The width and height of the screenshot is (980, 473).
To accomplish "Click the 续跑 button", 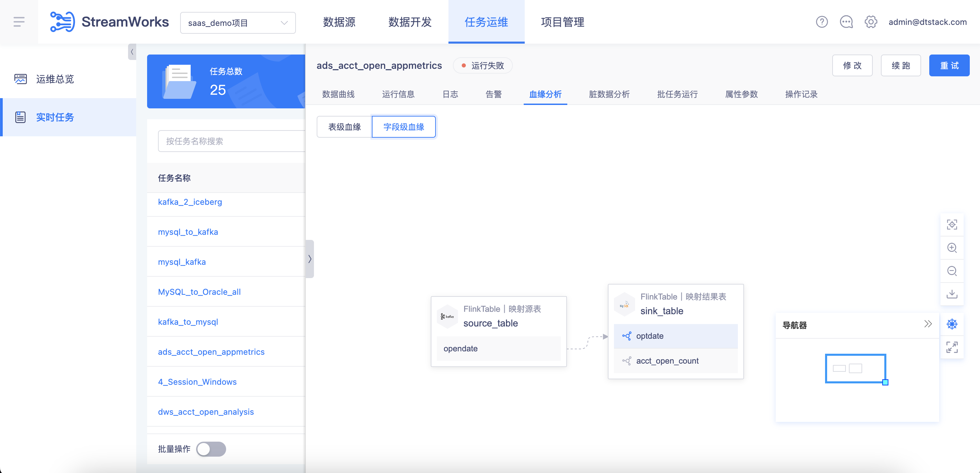I will [x=901, y=65].
